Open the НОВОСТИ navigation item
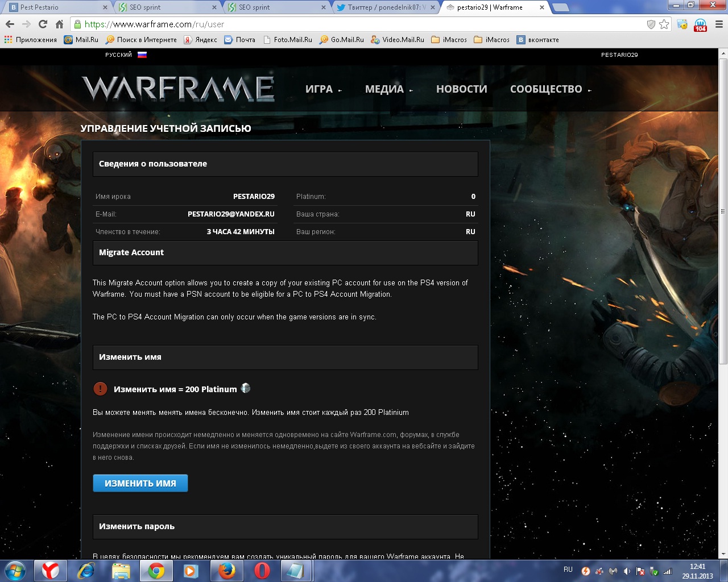This screenshot has width=728, height=582. 462,89
